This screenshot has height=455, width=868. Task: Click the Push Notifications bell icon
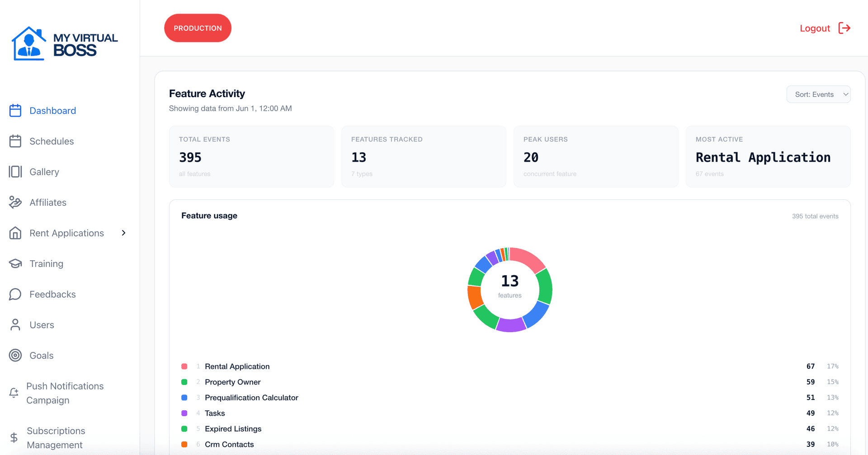[x=14, y=393]
